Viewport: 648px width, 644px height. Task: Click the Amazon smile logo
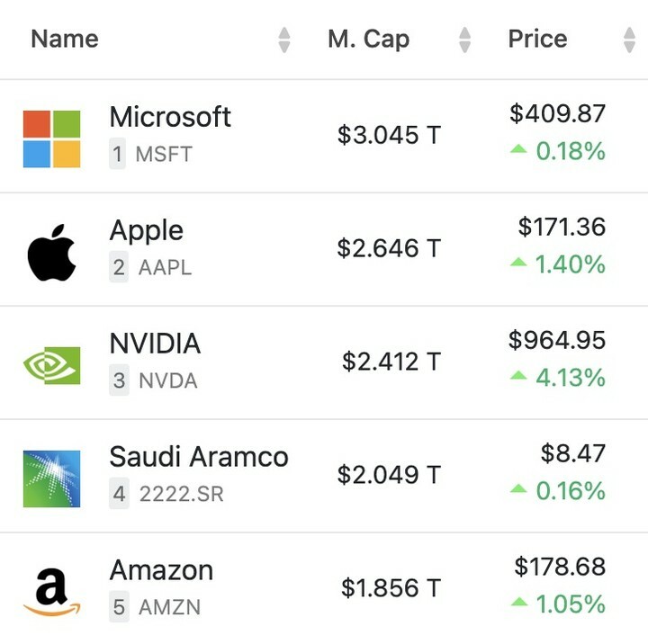click(x=51, y=592)
